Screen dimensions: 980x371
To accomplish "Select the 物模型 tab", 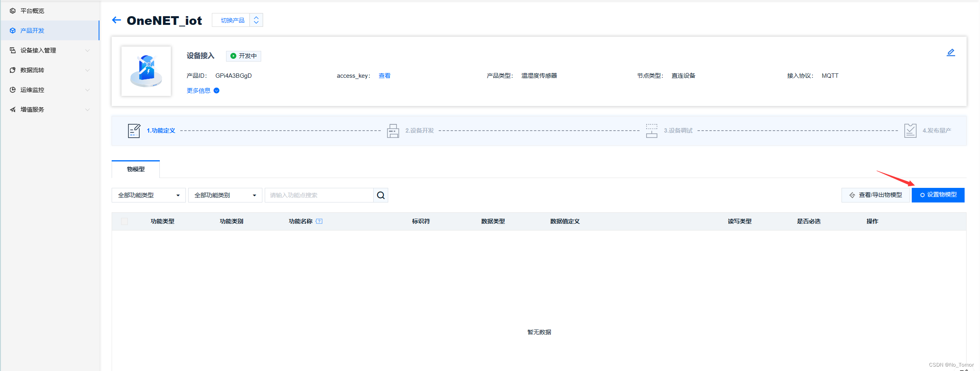I will [x=136, y=169].
